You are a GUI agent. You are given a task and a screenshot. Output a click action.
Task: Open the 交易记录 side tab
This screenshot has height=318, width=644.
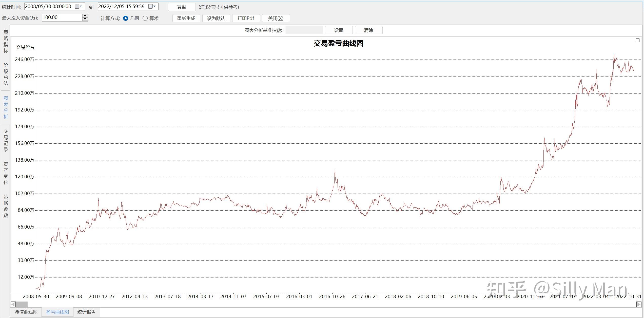coord(6,140)
